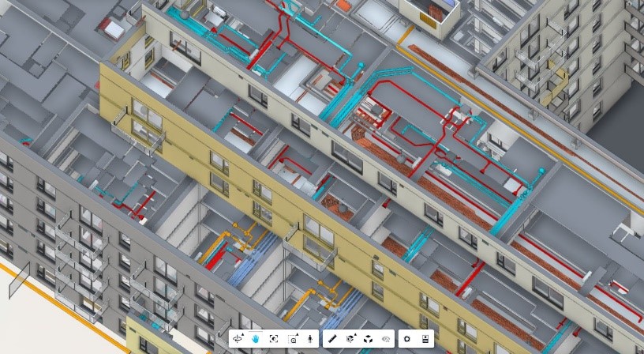The width and height of the screenshot is (644, 354).
Task: Open the Section Analysis tool
Action: point(350,338)
